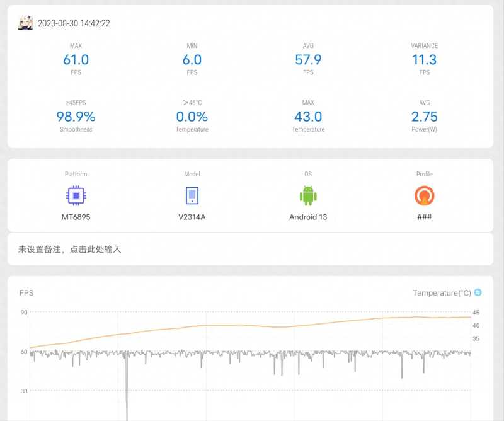Viewport: 504px width, 421px height.
Task: Select the MAX FPS value 61.0
Action: coord(76,60)
